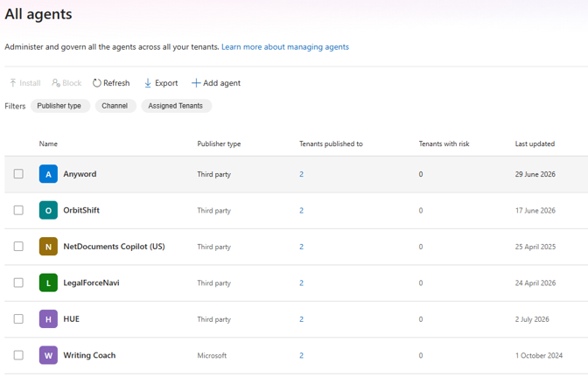Click the 17 June 2026 date
This screenshot has width=588, height=377.
(535, 211)
